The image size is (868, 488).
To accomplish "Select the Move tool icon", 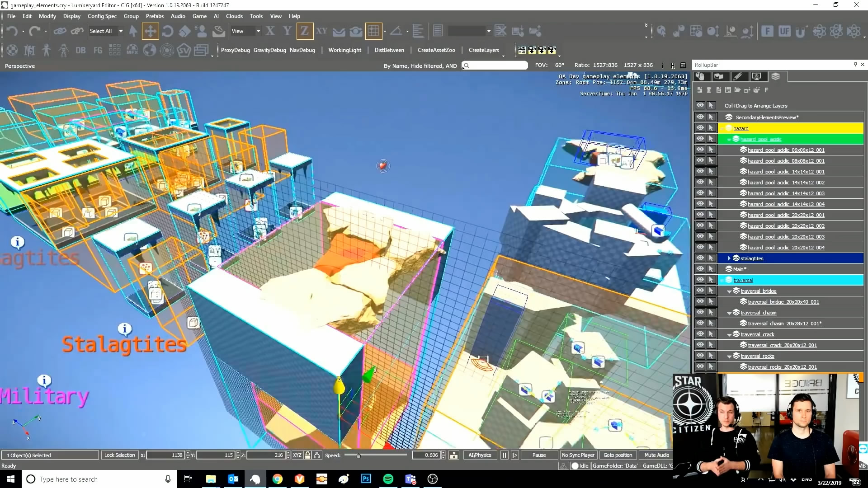I will click(150, 31).
